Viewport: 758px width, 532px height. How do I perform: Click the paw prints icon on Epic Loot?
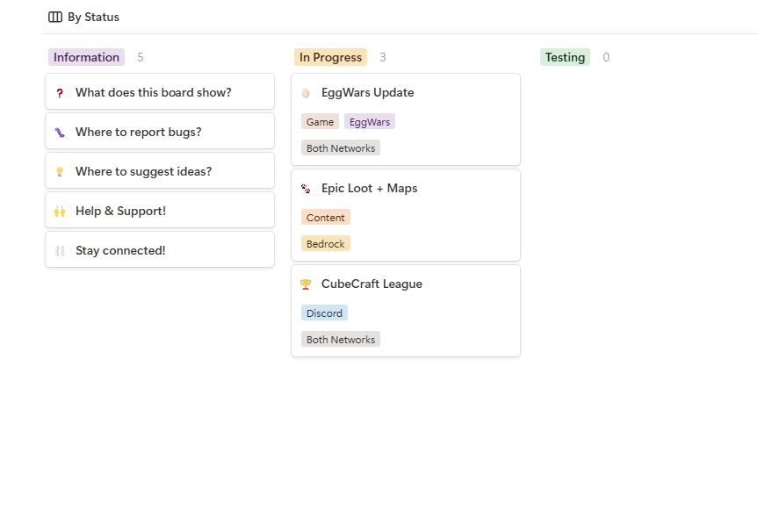(306, 189)
